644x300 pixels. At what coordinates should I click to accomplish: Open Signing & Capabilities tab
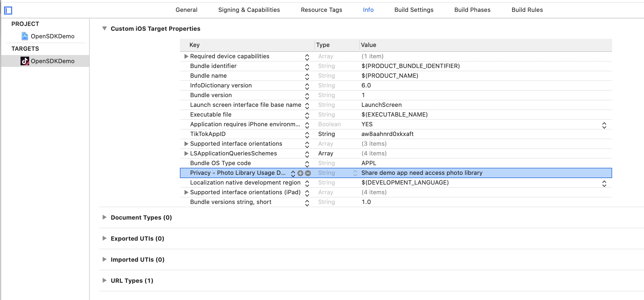pyautogui.click(x=249, y=10)
